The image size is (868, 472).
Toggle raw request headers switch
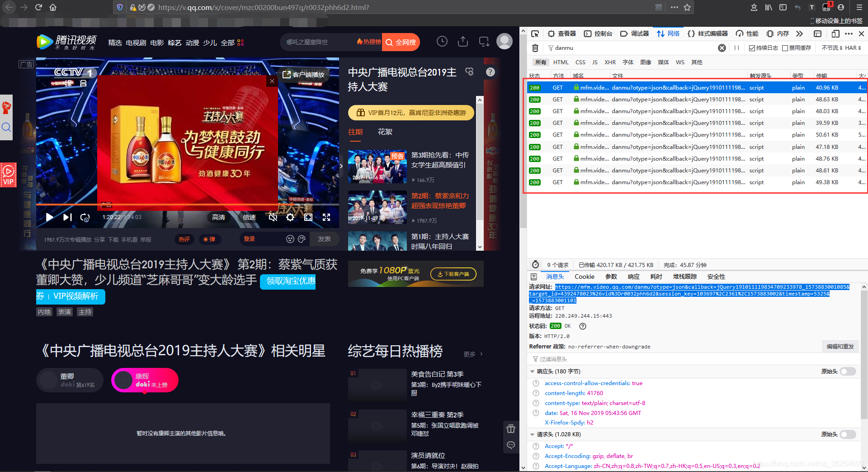(848, 434)
